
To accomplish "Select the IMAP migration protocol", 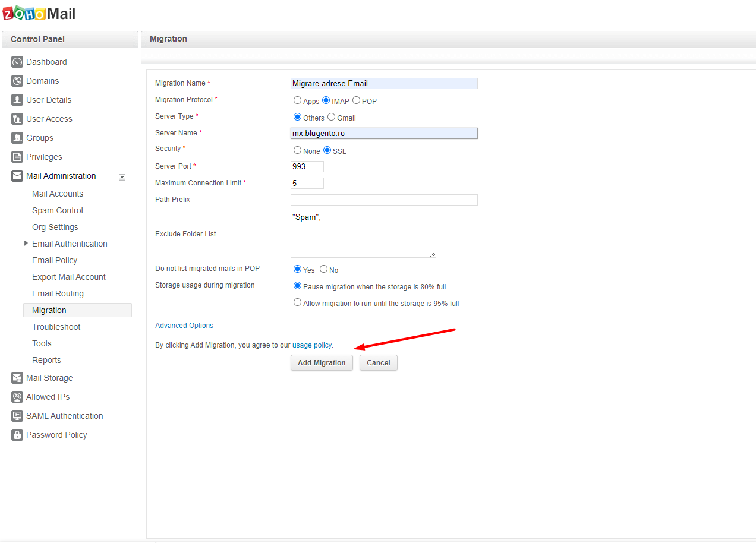I will (x=326, y=100).
